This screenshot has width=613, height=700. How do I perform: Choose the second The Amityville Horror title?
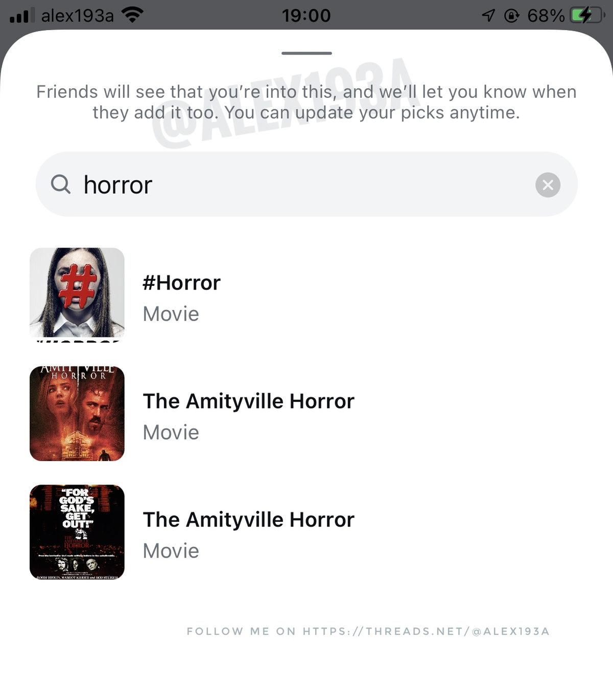(x=248, y=519)
